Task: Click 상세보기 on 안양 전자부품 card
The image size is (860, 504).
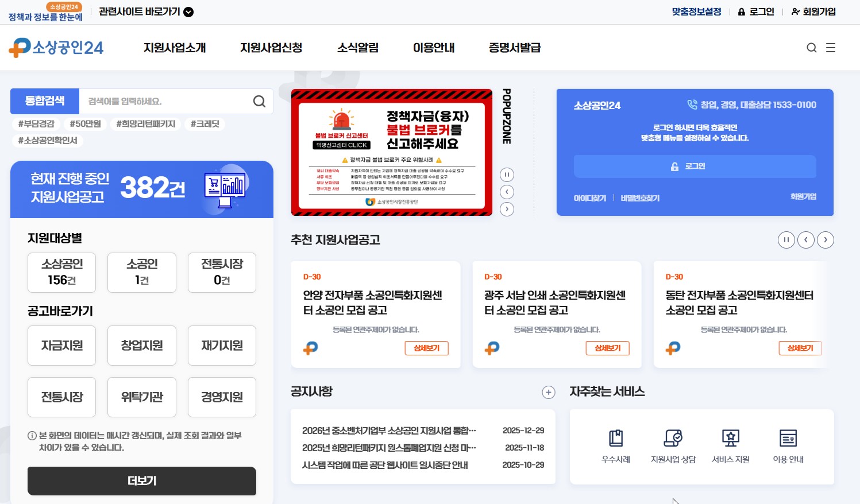Action: (x=427, y=348)
